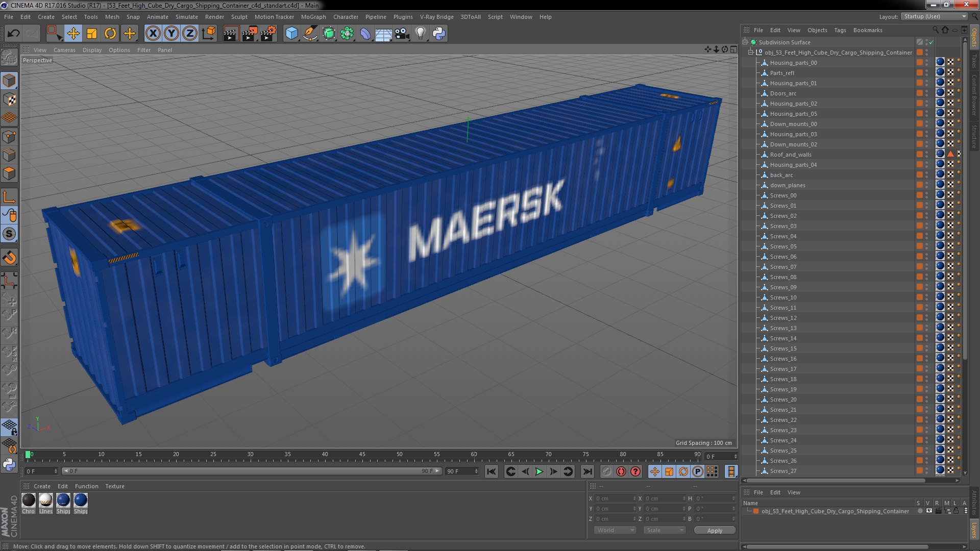Select the Move tool in top toolbar
980x551 pixels.
coord(73,34)
